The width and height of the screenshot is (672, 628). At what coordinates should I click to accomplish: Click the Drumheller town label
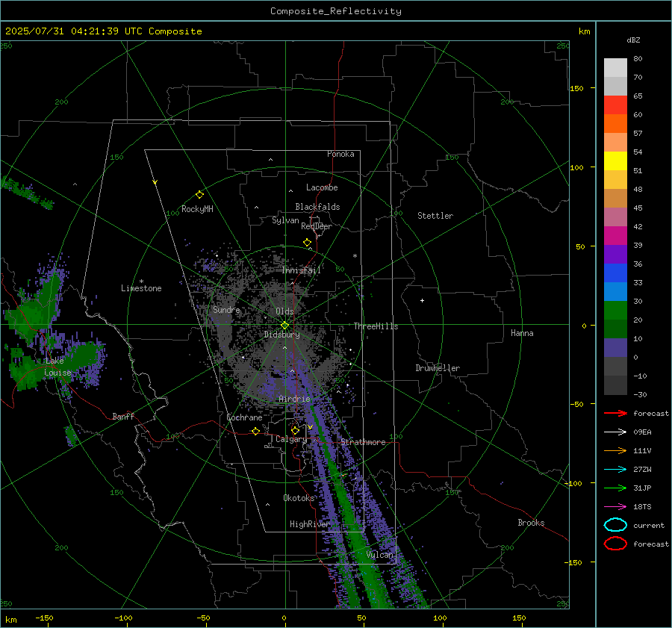[438, 368]
